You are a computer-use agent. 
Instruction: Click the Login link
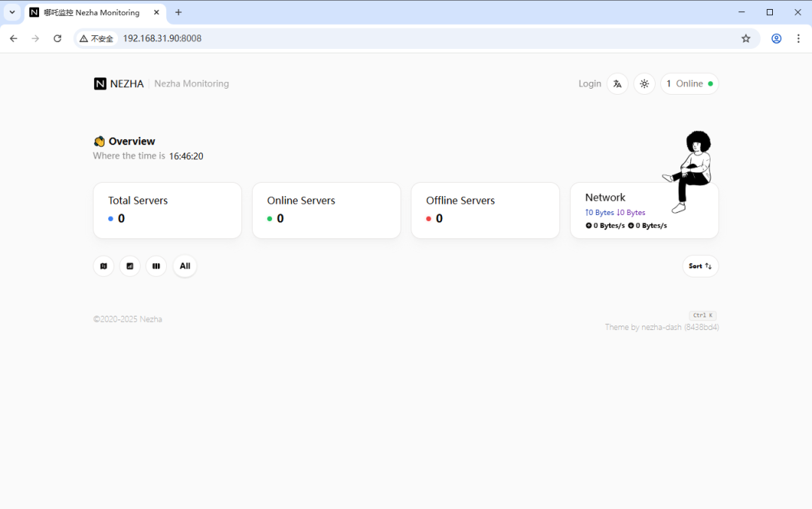click(590, 84)
